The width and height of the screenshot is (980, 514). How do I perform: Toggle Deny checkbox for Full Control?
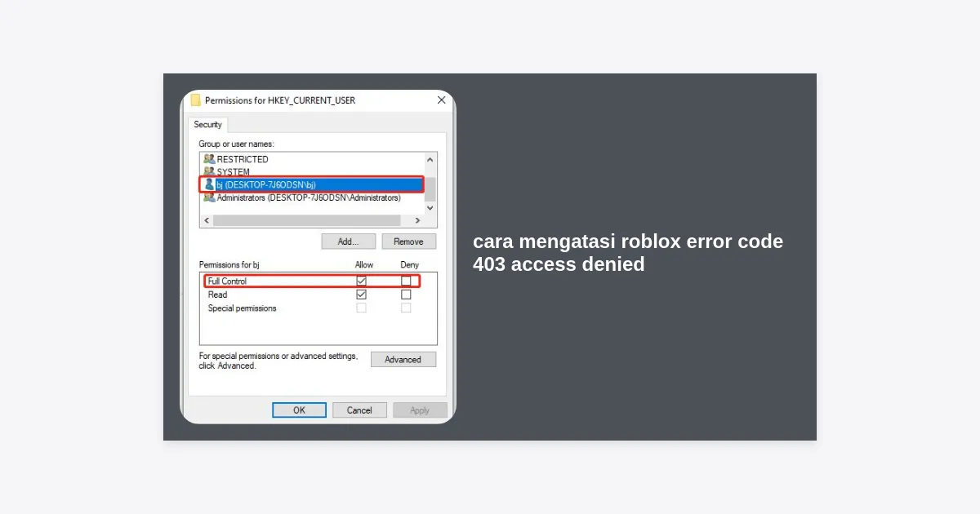coord(406,281)
